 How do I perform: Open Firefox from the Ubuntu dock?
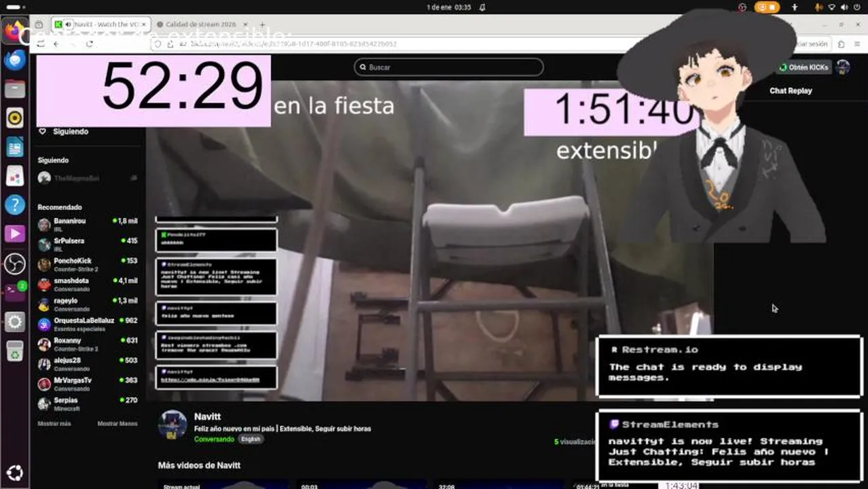[x=14, y=31]
